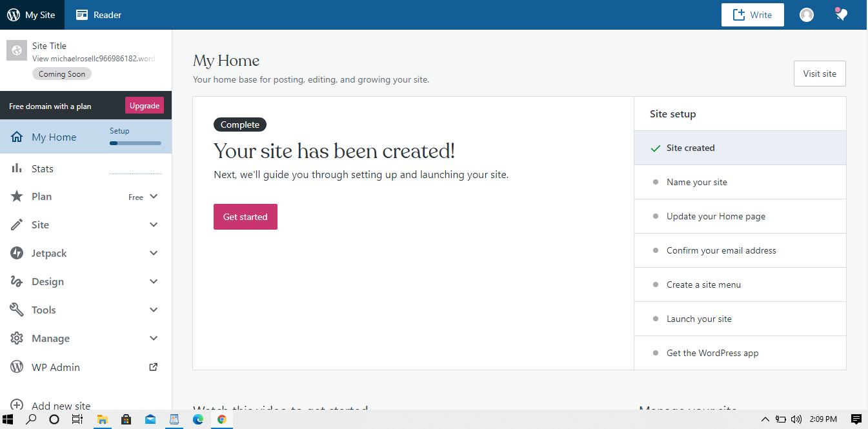Select My Home in sidebar
The width and height of the screenshot is (868, 429).
pyautogui.click(x=86, y=137)
